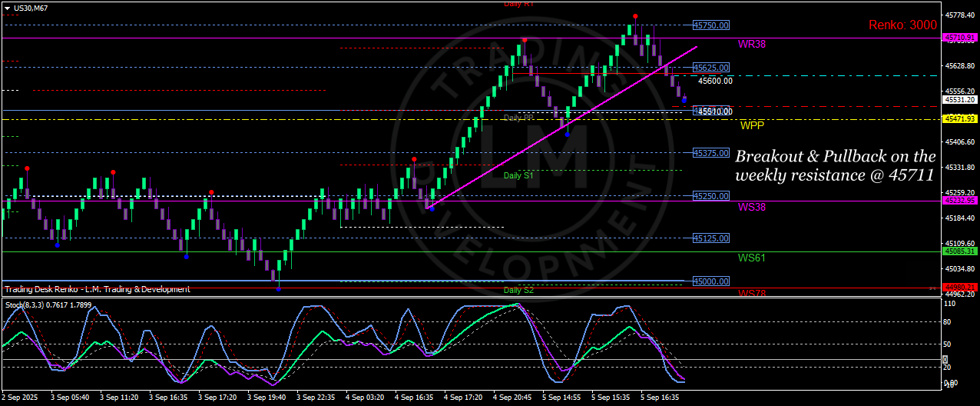
Task: Click the 45750.00 boxed price label
Action: pyautogui.click(x=710, y=25)
